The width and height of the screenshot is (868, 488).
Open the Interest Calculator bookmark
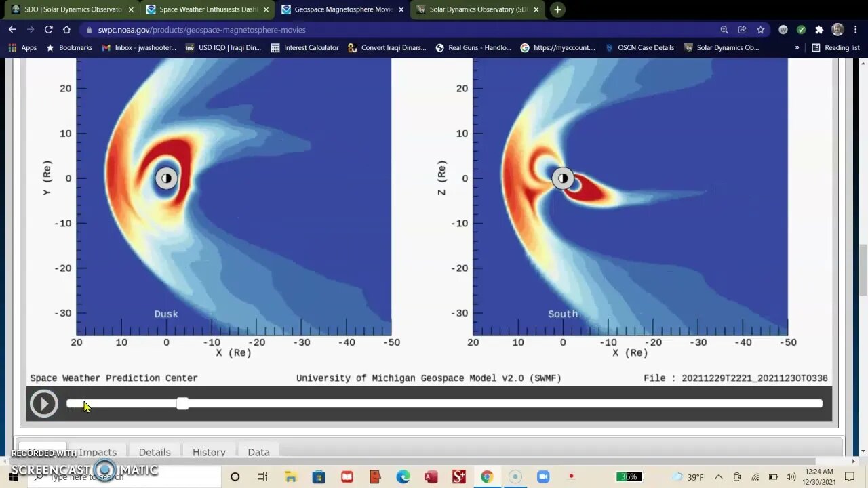[304, 48]
